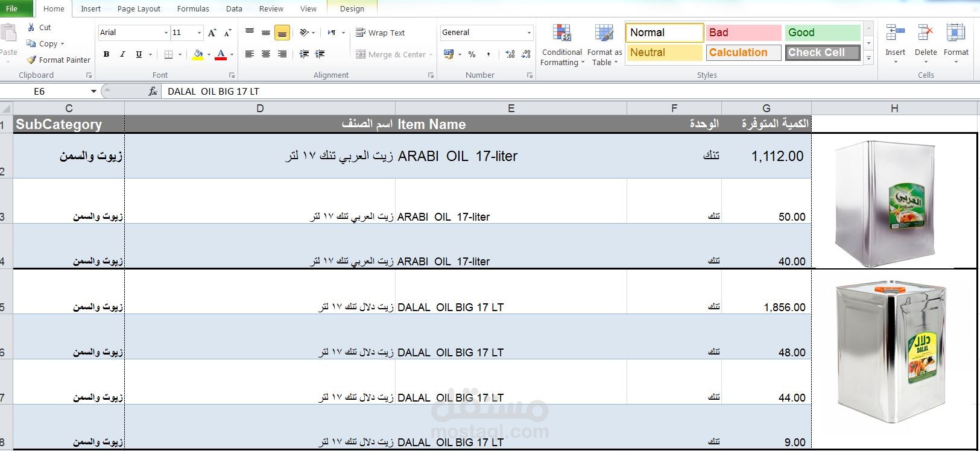
Task: Click the Insert Function fx icon
Action: pyautogui.click(x=153, y=91)
